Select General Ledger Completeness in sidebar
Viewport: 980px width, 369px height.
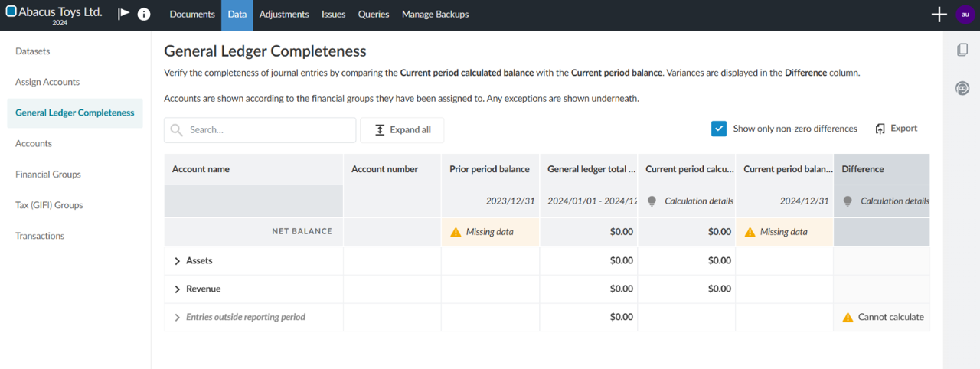75,113
